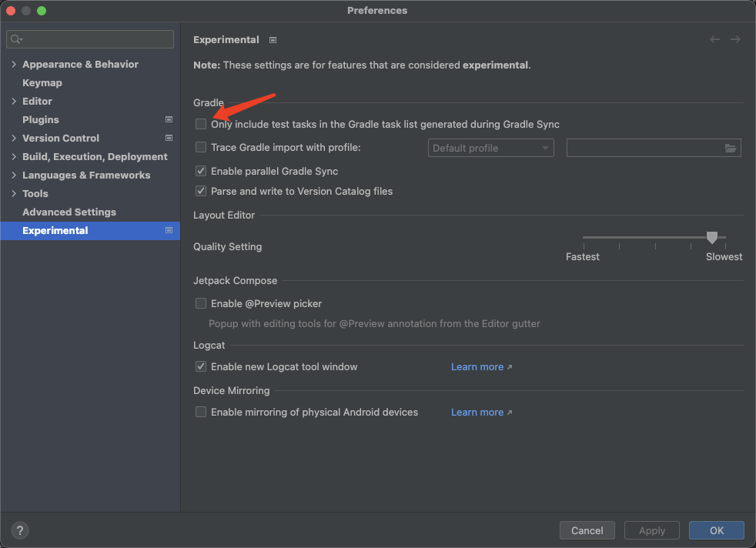Viewport: 756px width, 548px height.
Task: Open the Keymap settings page
Action: coord(42,82)
